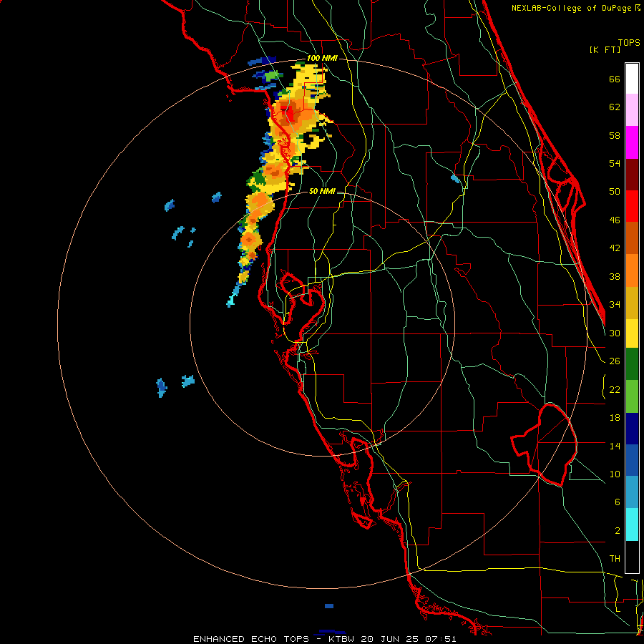The image size is (644, 644).
Task: Click legend value 6
Action: 617,502
